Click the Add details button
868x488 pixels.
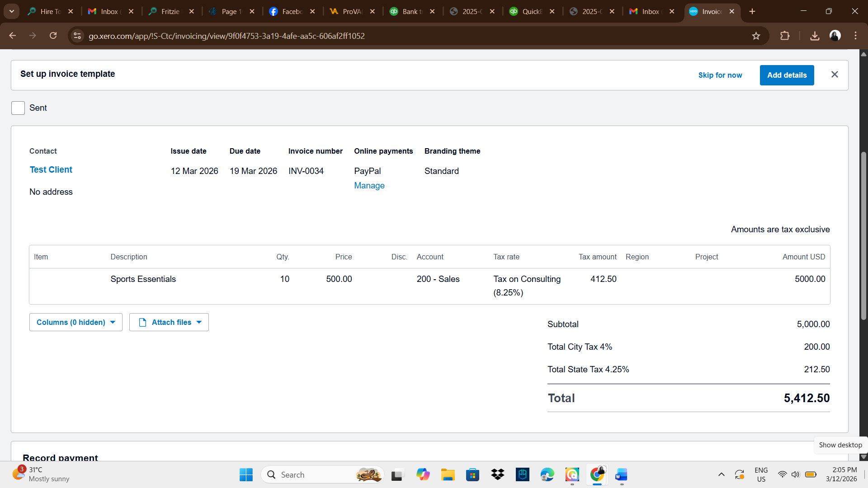(x=787, y=75)
